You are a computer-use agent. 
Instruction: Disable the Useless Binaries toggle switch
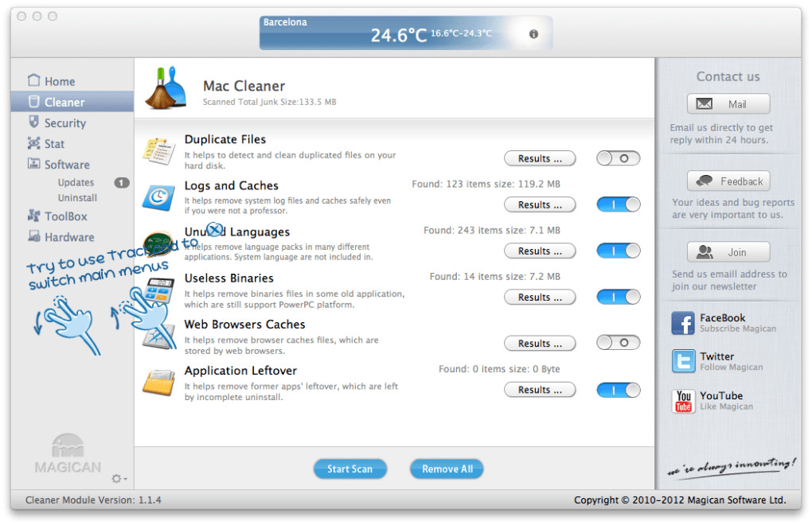tap(618, 297)
